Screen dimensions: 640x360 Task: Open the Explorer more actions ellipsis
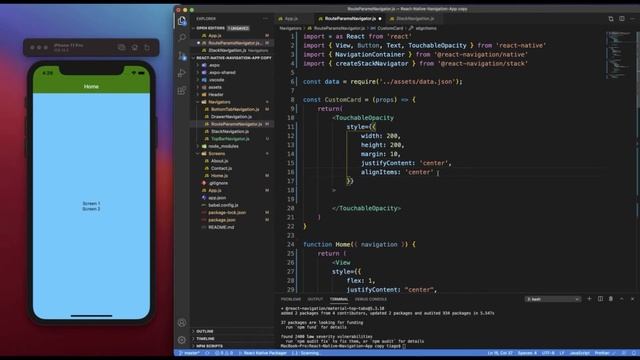pos(266,19)
